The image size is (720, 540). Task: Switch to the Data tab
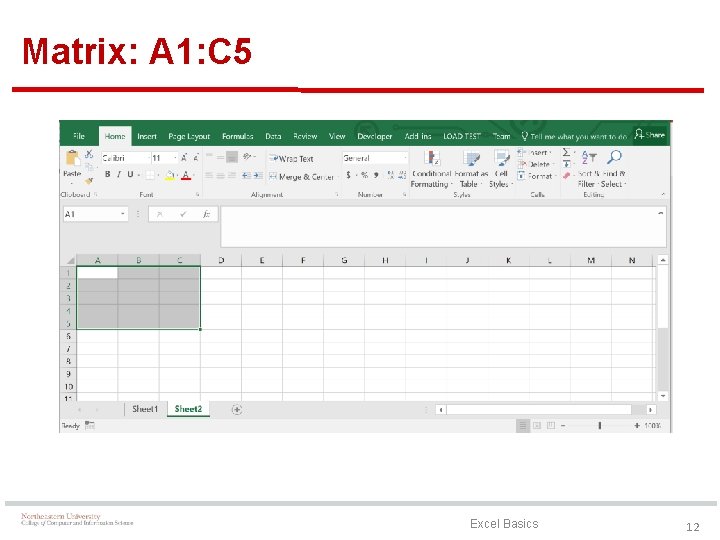point(273,136)
